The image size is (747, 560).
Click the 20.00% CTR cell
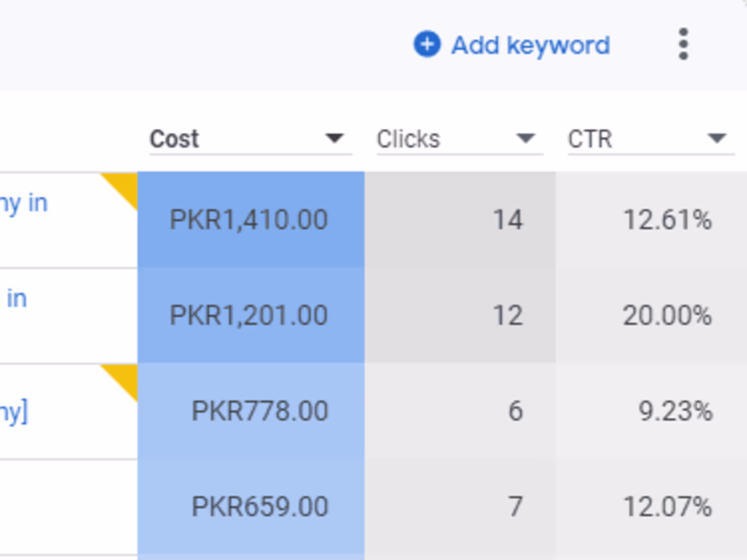pyautogui.click(x=667, y=315)
